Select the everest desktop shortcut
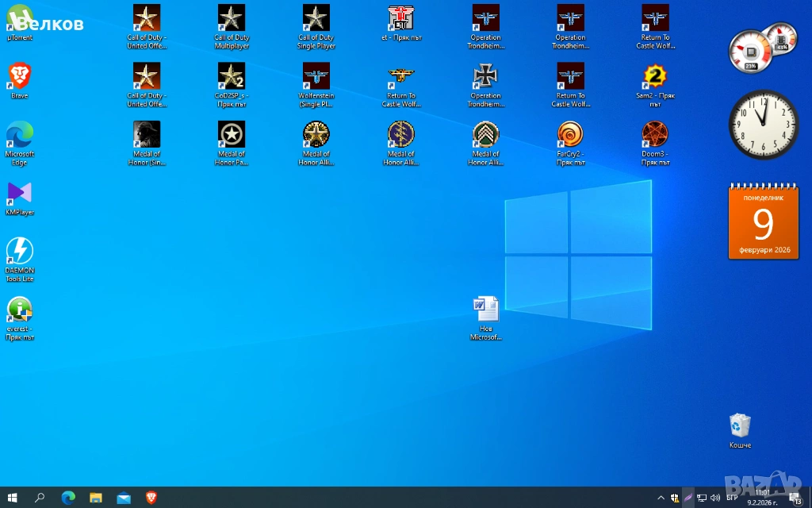 20,310
